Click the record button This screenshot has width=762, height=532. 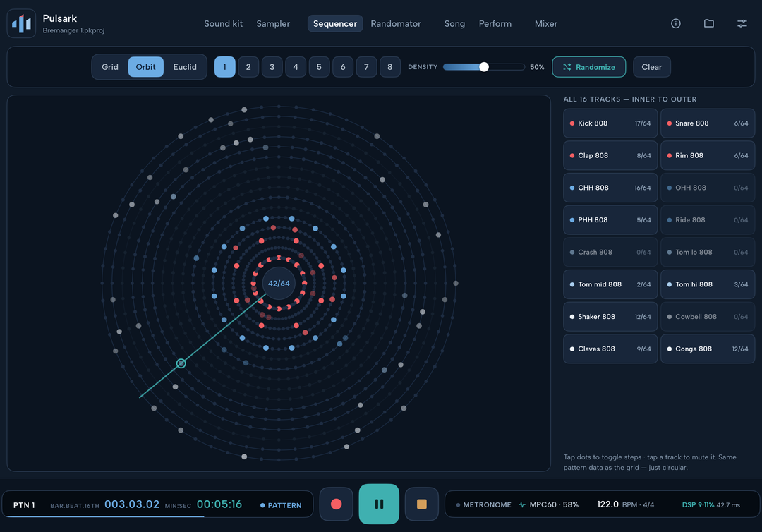pyautogui.click(x=336, y=504)
